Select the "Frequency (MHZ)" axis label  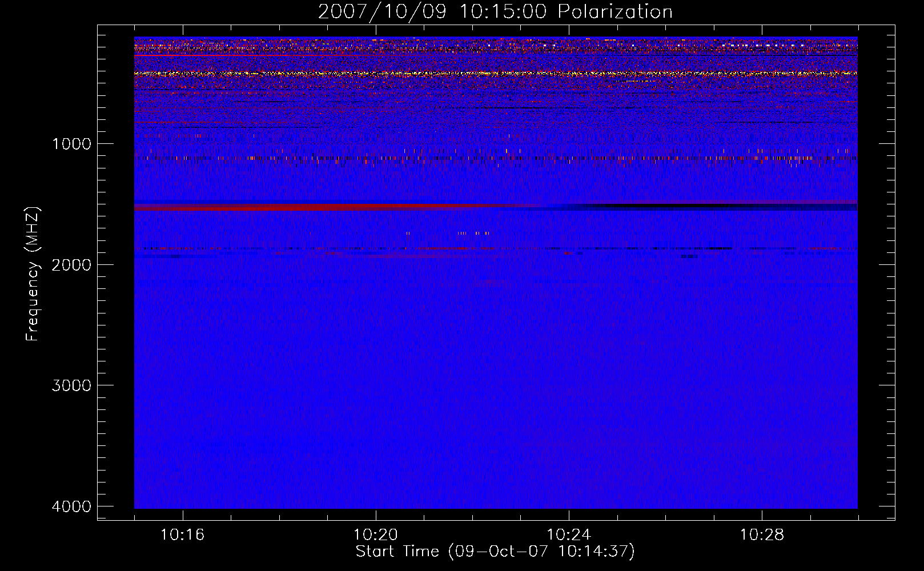point(32,274)
